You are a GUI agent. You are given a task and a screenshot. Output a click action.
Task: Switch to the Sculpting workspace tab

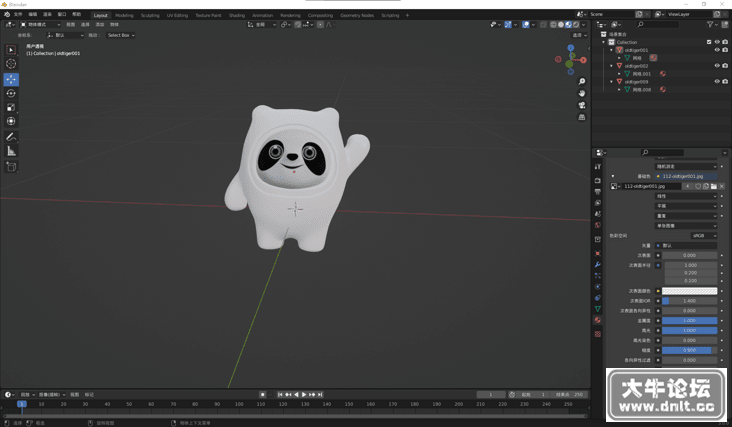point(150,15)
